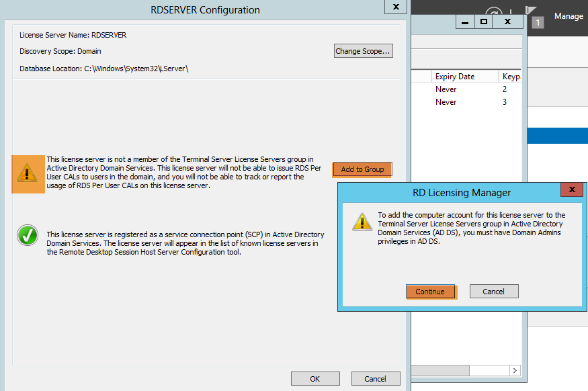This screenshot has height=391, width=588.
Task: Click the Keyp column header in background window
Action: point(510,77)
